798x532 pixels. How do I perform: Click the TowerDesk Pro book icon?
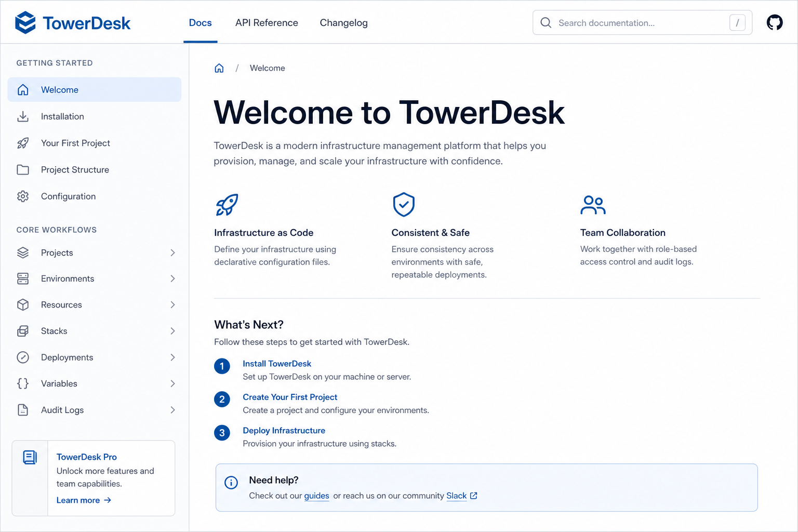pyautogui.click(x=30, y=457)
